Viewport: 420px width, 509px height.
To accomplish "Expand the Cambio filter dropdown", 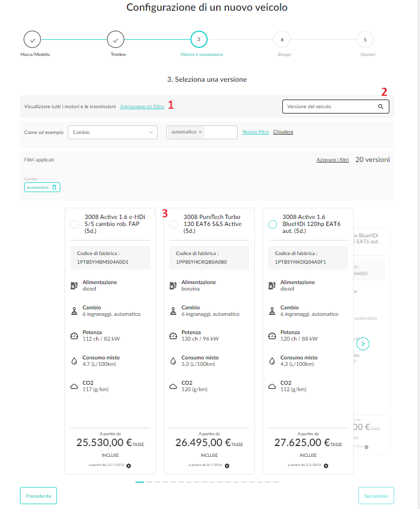I will (x=112, y=132).
